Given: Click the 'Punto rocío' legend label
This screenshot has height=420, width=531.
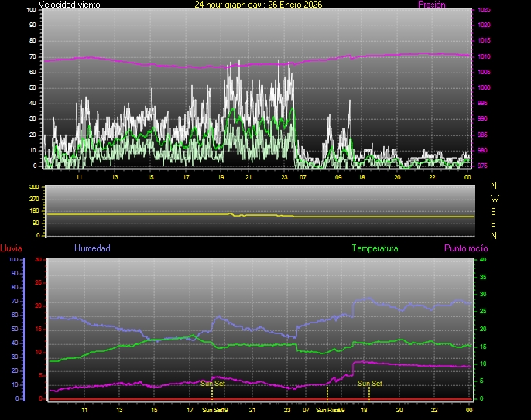Looking at the screenshot, I should pyautogui.click(x=465, y=249).
